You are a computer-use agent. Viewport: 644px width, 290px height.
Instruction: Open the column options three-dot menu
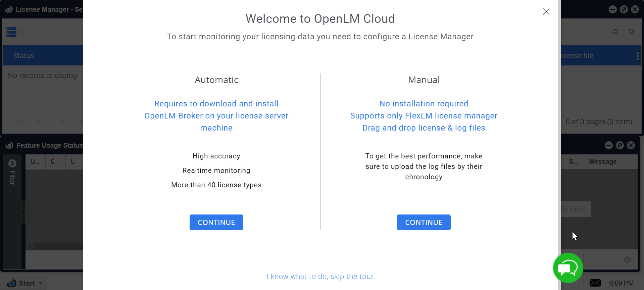637,56
